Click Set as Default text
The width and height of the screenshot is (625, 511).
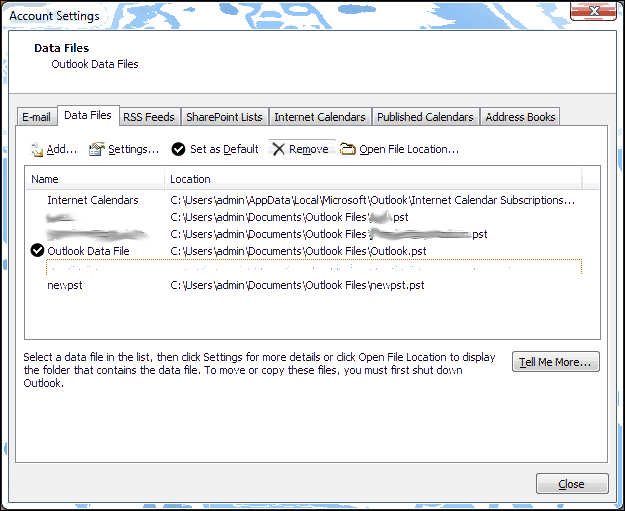pos(224,149)
